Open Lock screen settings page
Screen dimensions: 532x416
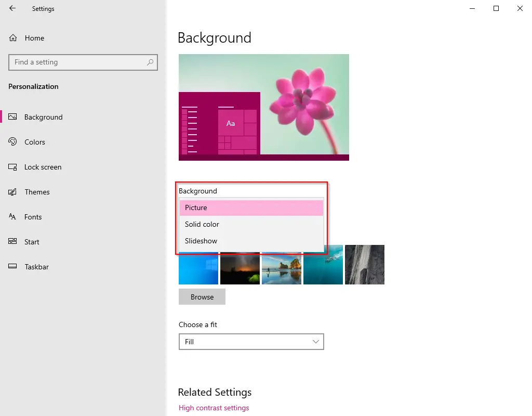pyautogui.click(x=43, y=167)
